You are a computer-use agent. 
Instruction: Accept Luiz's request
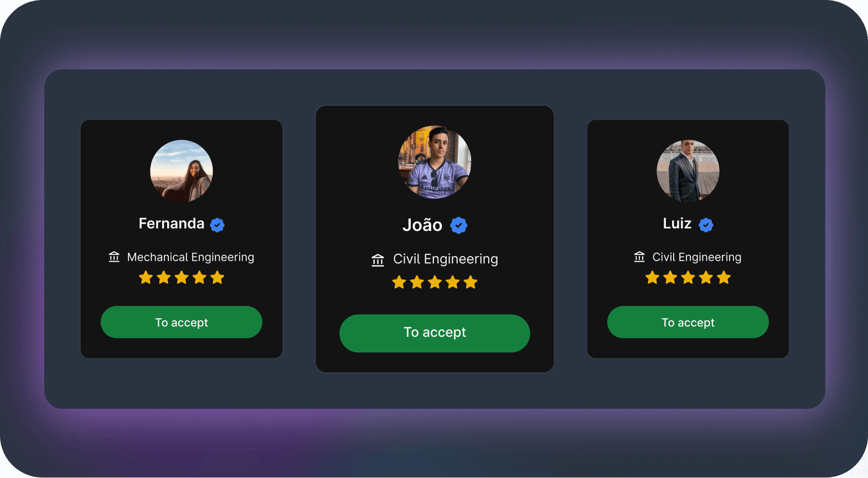pyautogui.click(x=688, y=322)
